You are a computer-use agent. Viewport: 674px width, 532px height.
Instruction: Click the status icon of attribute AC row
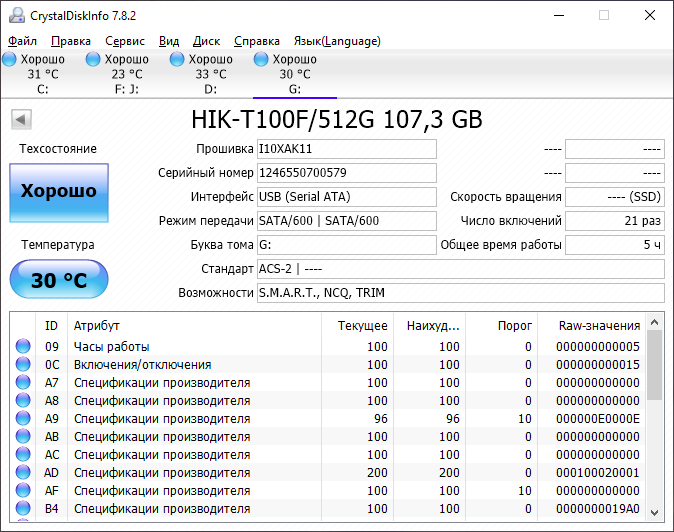(x=23, y=455)
